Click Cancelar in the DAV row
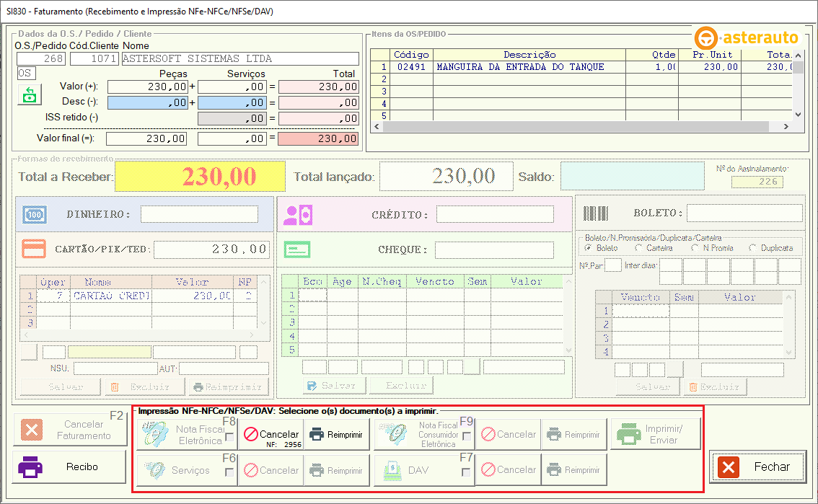The image size is (818, 504). click(x=509, y=470)
